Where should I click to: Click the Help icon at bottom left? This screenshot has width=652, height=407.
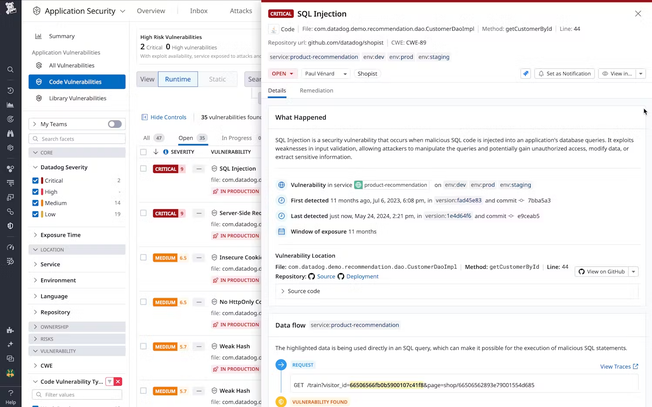pos(10,396)
